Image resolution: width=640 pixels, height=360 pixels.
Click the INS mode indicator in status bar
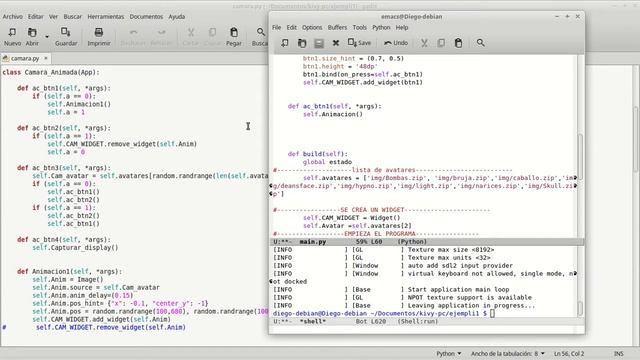(618, 353)
